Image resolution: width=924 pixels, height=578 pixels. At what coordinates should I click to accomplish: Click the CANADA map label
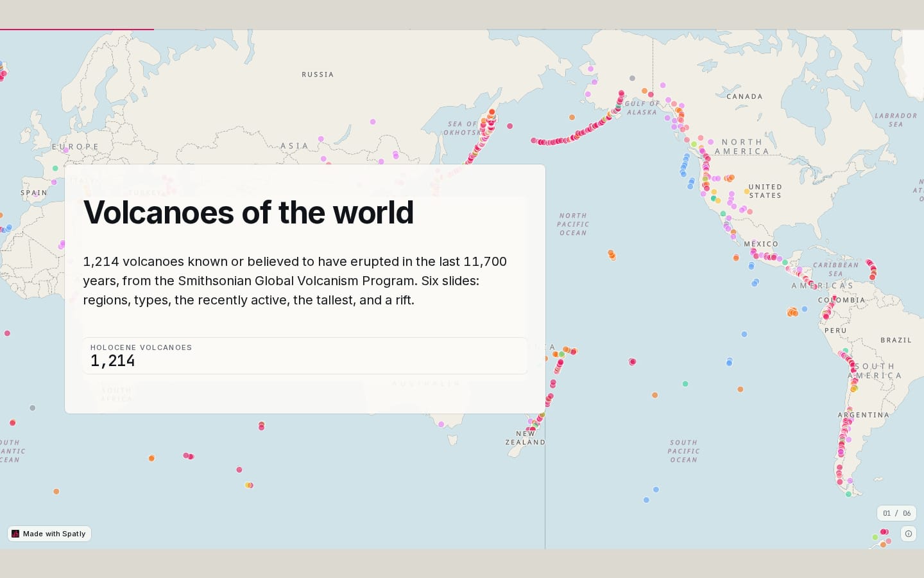tap(744, 96)
